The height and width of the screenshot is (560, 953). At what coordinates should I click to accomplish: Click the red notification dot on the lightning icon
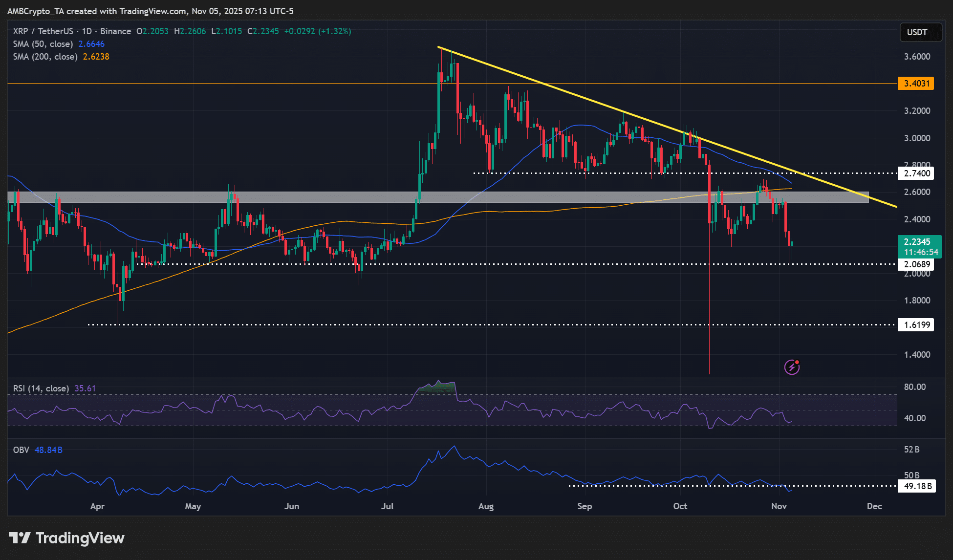[x=798, y=362]
